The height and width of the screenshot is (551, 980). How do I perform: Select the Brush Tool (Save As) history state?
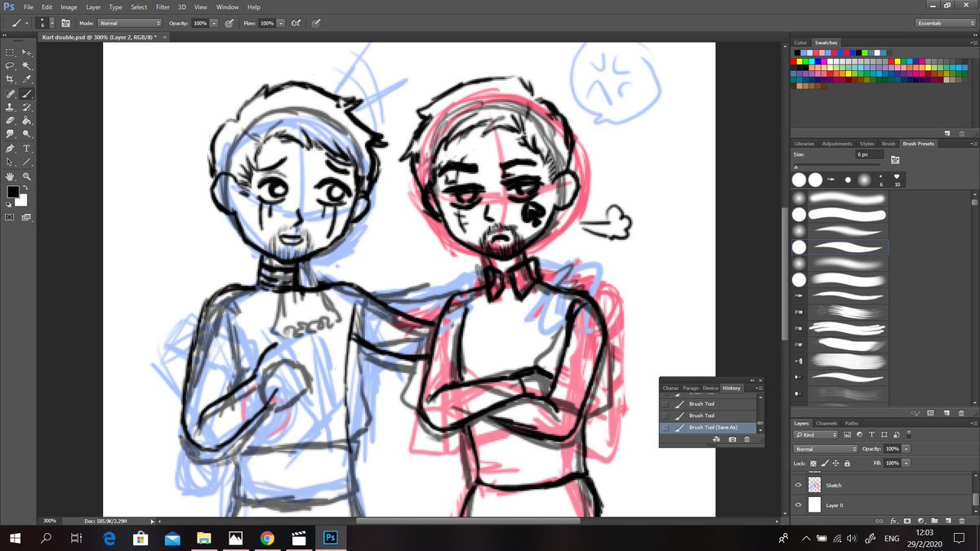point(712,427)
